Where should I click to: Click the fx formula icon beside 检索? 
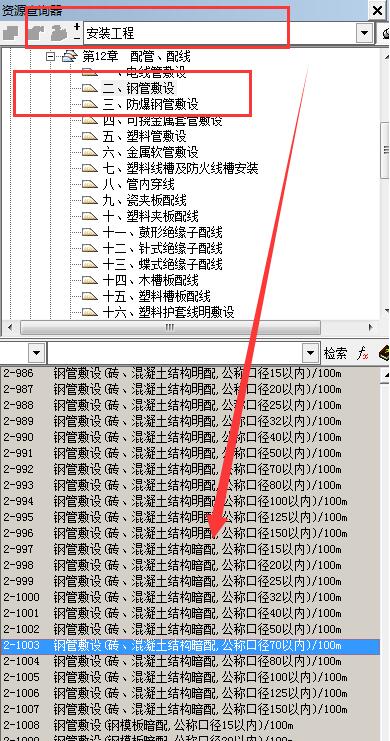[x=363, y=353]
